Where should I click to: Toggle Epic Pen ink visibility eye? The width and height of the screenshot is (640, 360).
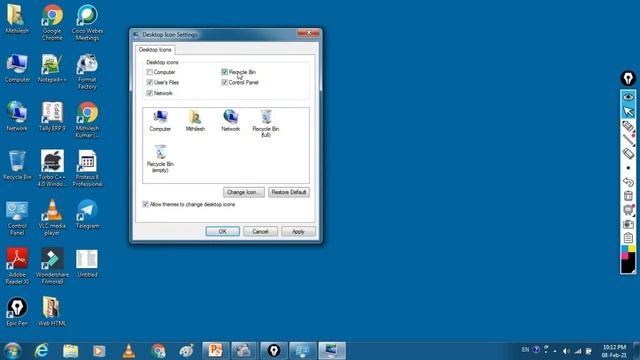pos(628,97)
